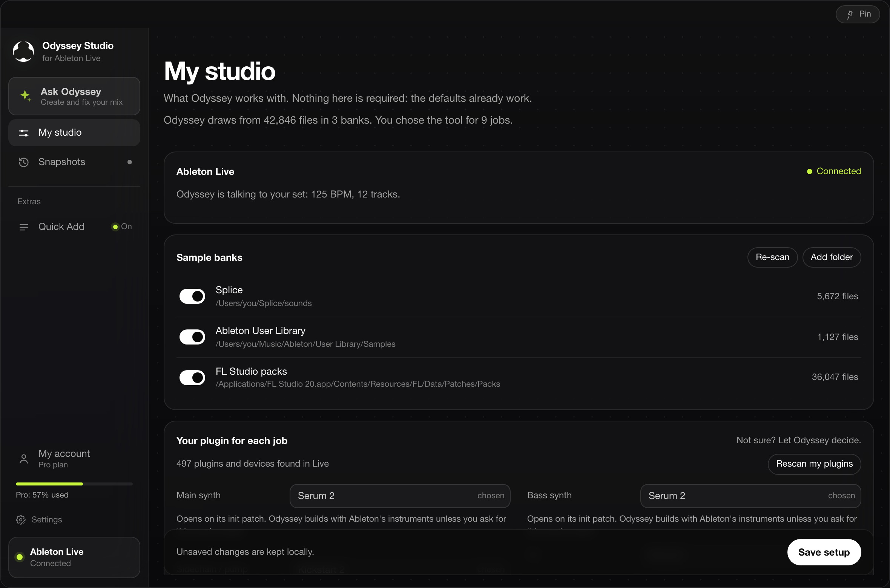The width and height of the screenshot is (890, 588).
Task: Click the '1,127 files' count
Action: [838, 337]
